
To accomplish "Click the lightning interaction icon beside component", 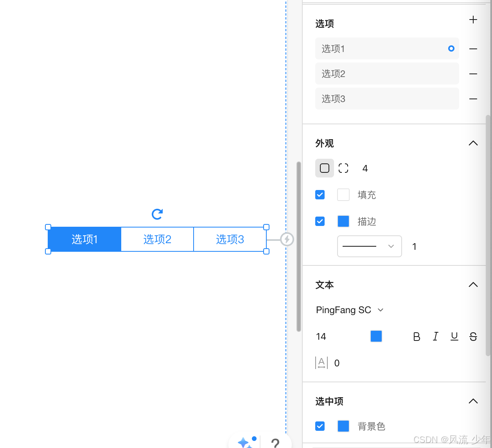I will (287, 239).
